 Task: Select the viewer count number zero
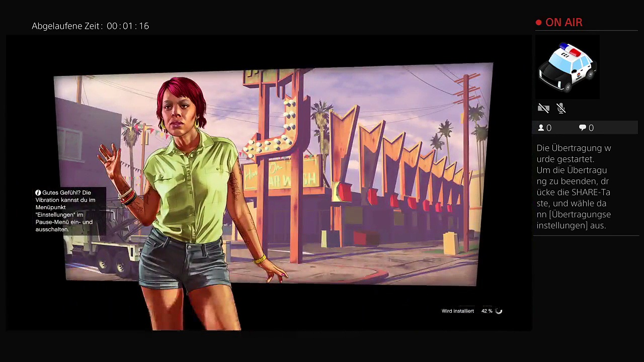(549, 128)
